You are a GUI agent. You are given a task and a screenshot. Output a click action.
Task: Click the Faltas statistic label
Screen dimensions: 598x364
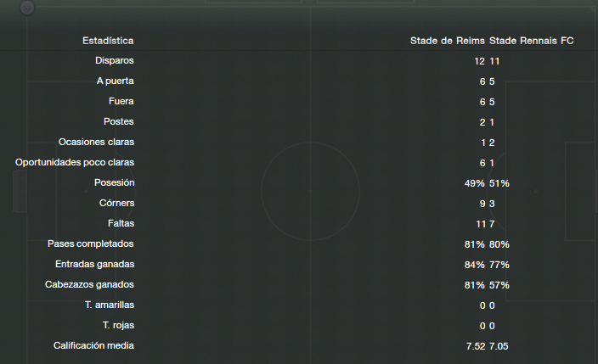121,223
